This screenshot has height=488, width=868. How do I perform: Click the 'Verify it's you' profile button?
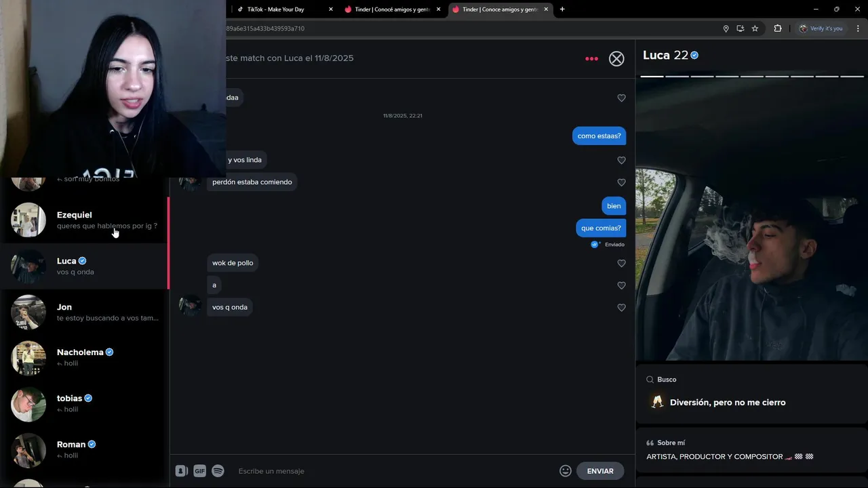(821, 28)
